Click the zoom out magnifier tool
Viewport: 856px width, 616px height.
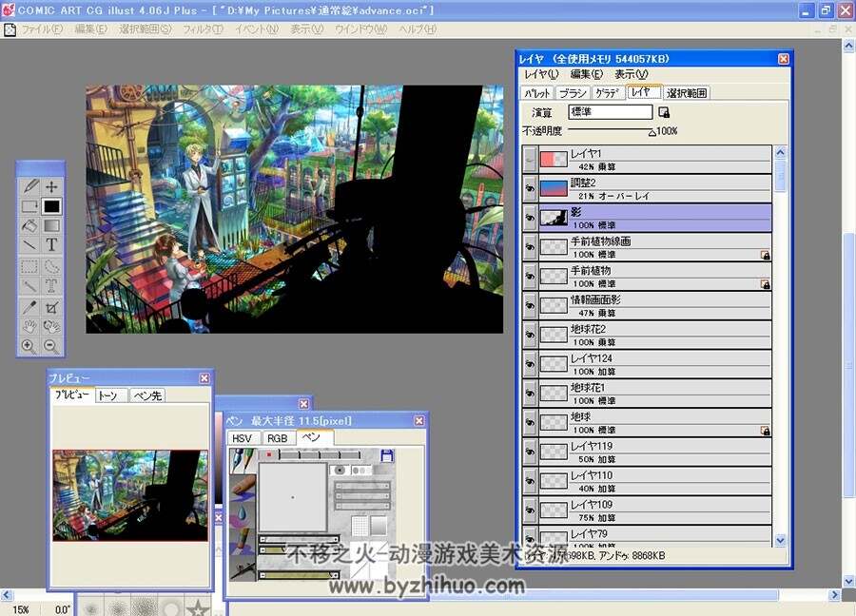[x=50, y=346]
